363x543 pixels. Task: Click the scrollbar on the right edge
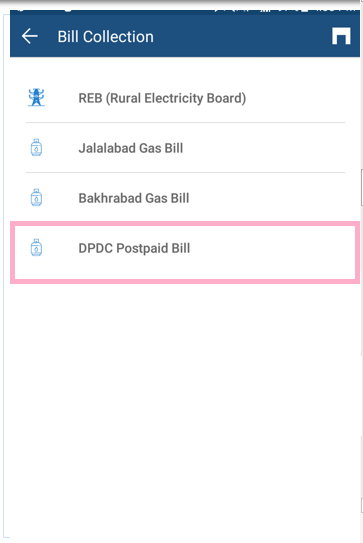coord(361,187)
